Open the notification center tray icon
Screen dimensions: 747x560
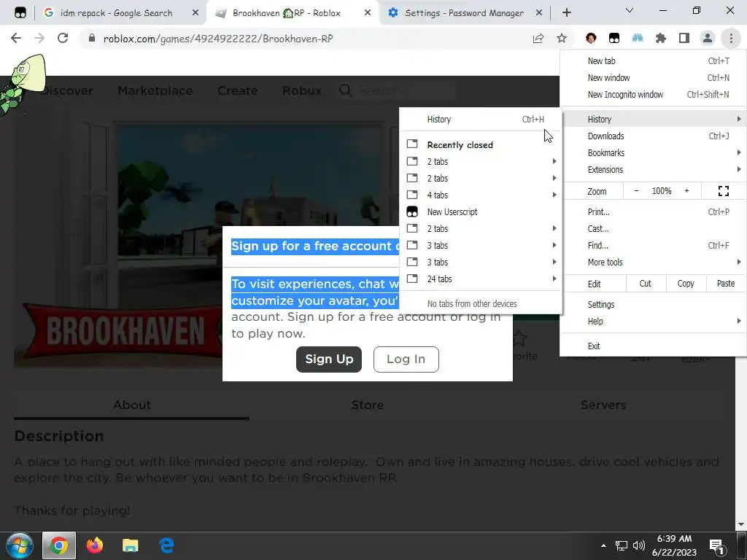coord(717,546)
